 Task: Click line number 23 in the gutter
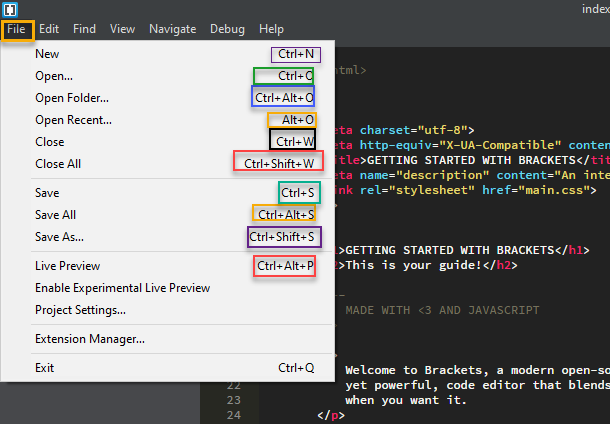point(233,400)
